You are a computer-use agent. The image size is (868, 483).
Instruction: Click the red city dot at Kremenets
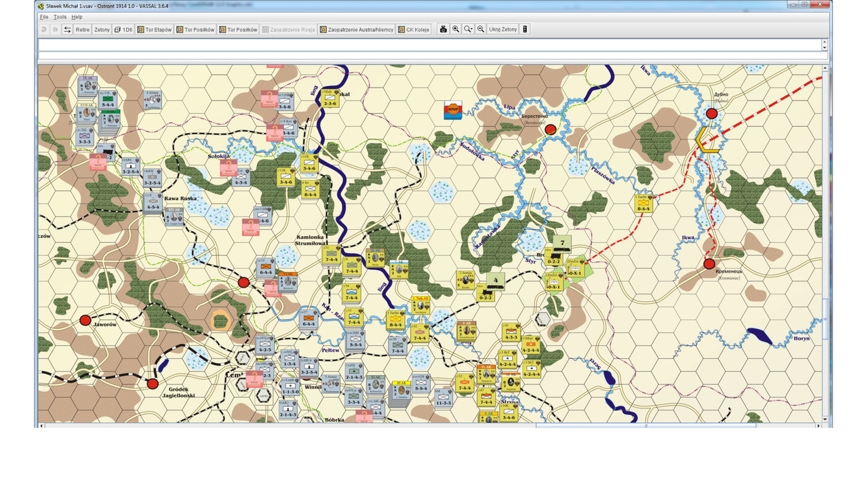[x=709, y=264]
